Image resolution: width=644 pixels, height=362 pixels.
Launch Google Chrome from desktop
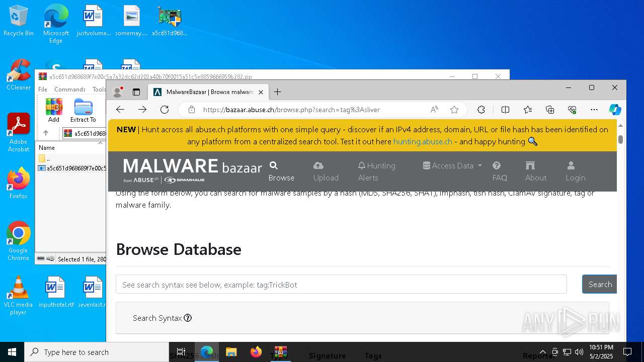19,241
